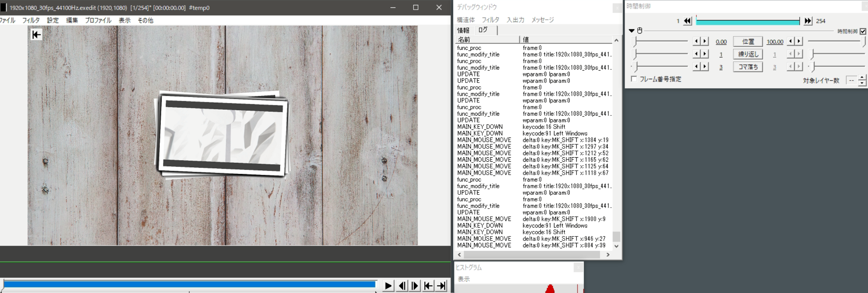Uncheck the 時間制御 checkbox

[x=863, y=31]
